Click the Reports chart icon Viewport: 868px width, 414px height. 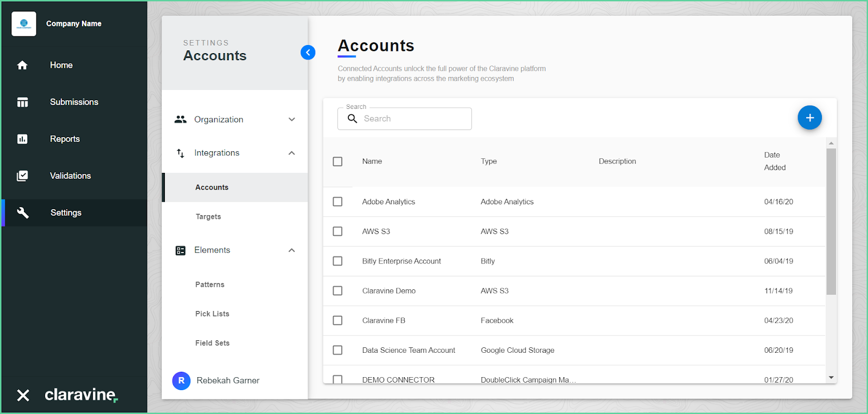coord(22,139)
